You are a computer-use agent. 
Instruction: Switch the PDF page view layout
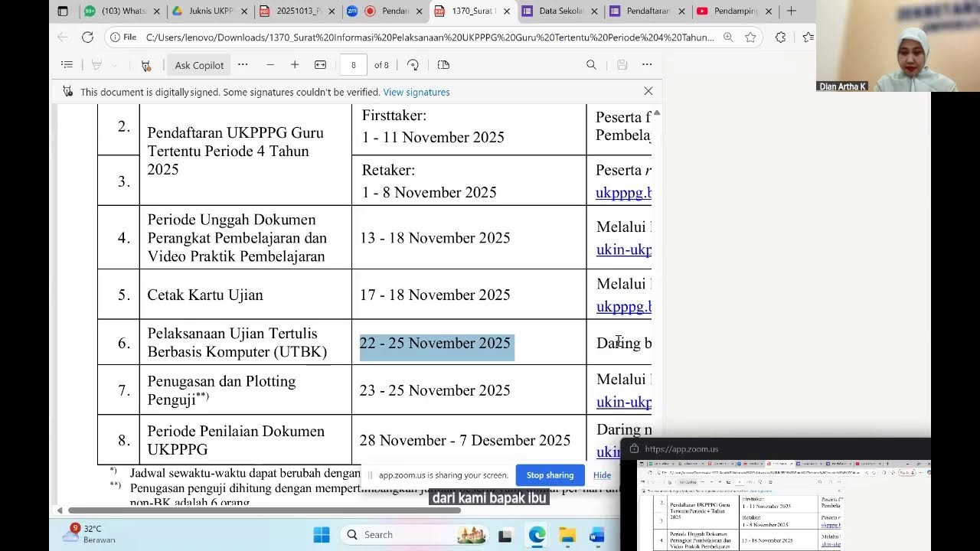point(443,65)
